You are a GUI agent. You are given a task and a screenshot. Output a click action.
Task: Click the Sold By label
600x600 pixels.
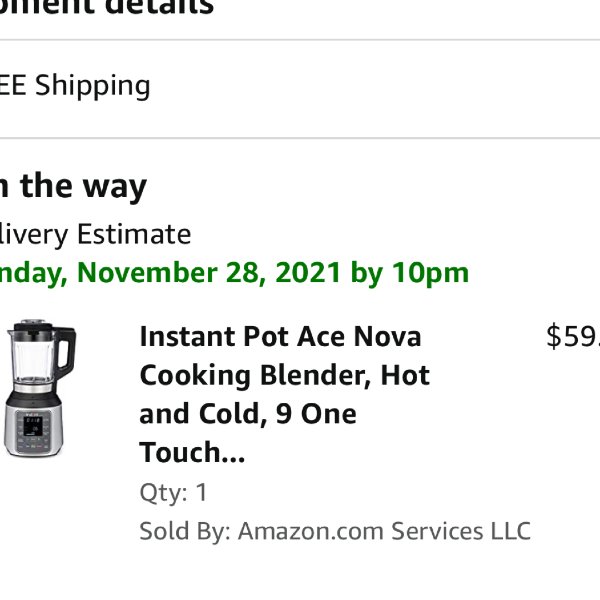pos(185,531)
